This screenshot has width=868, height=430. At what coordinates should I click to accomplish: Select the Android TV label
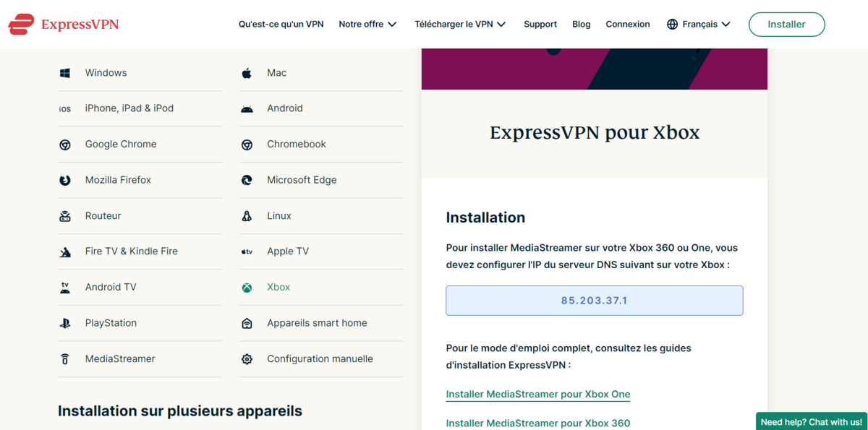(111, 288)
